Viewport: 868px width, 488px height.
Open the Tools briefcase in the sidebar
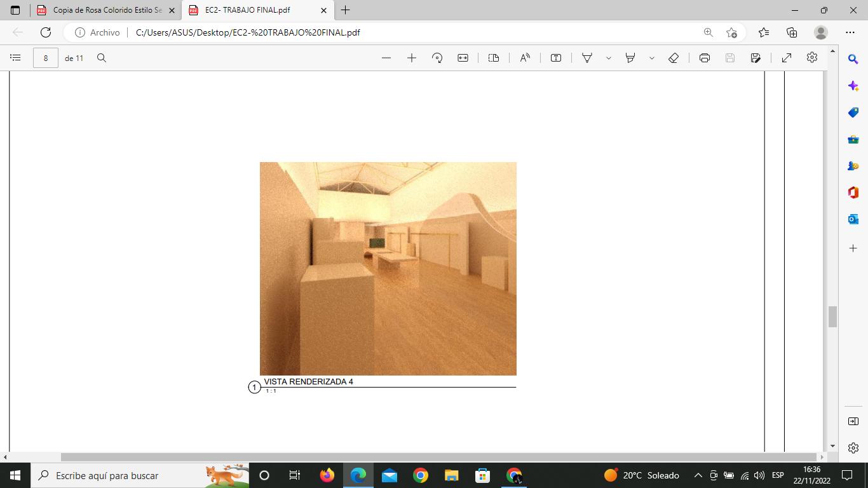tap(853, 139)
